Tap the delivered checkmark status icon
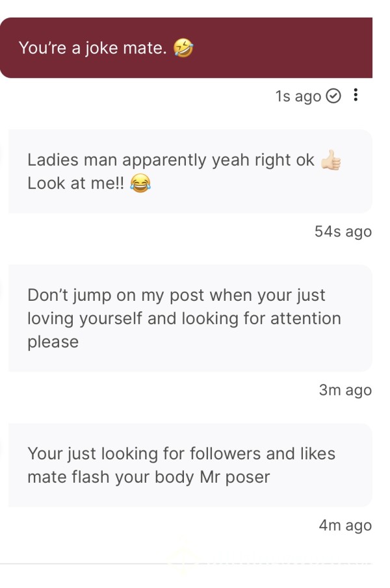The width and height of the screenshot is (390, 588). tap(333, 96)
